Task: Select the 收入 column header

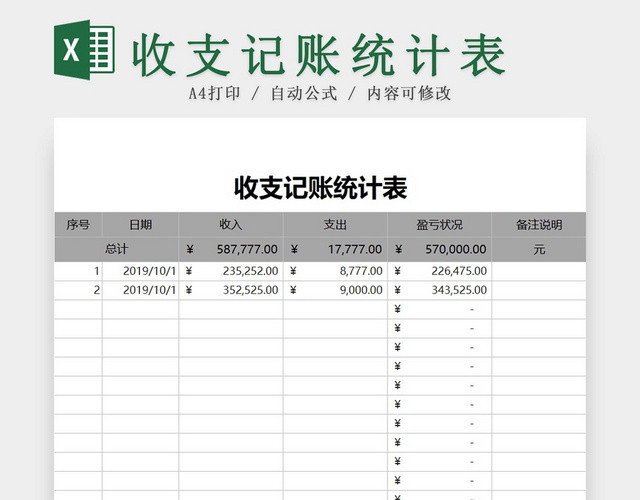Action: [x=231, y=224]
